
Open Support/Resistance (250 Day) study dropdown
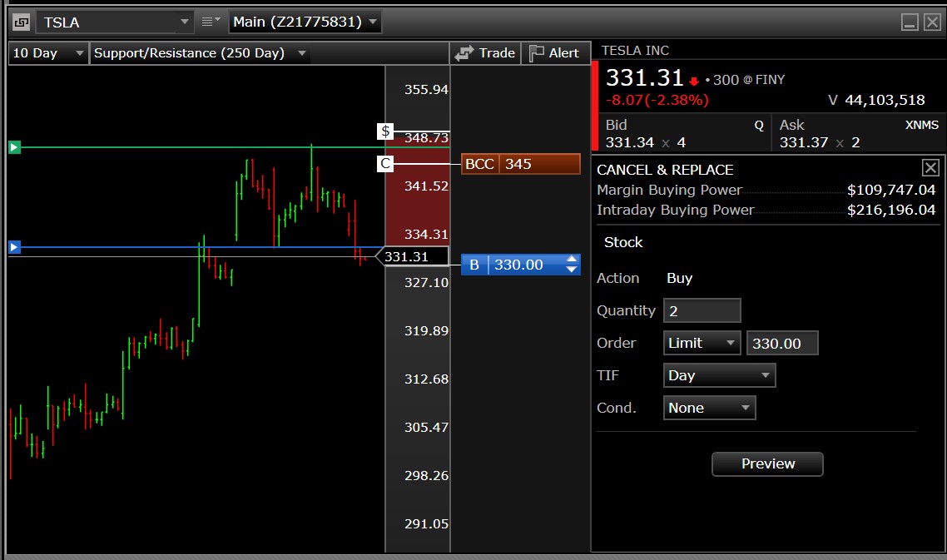point(200,53)
